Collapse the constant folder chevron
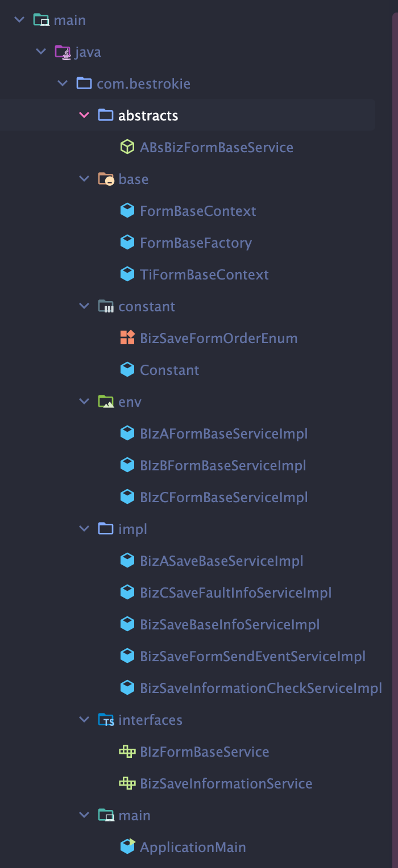Image resolution: width=398 pixels, height=868 pixels. 84,306
